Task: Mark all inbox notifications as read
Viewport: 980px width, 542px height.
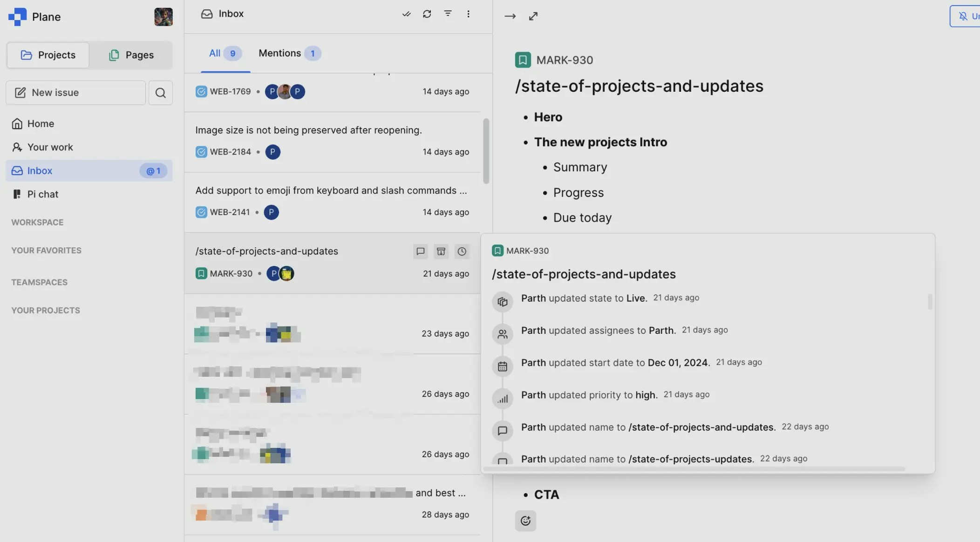Action: click(x=406, y=14)
